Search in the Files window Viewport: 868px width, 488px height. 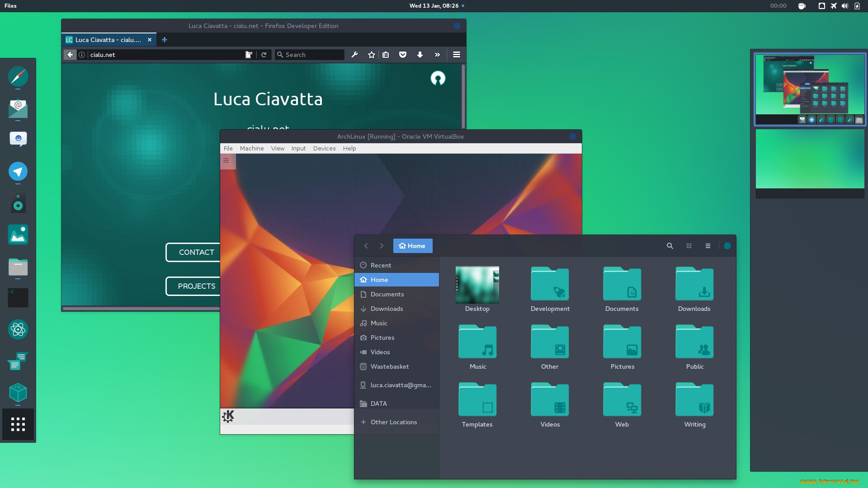(x=670, y=246)
